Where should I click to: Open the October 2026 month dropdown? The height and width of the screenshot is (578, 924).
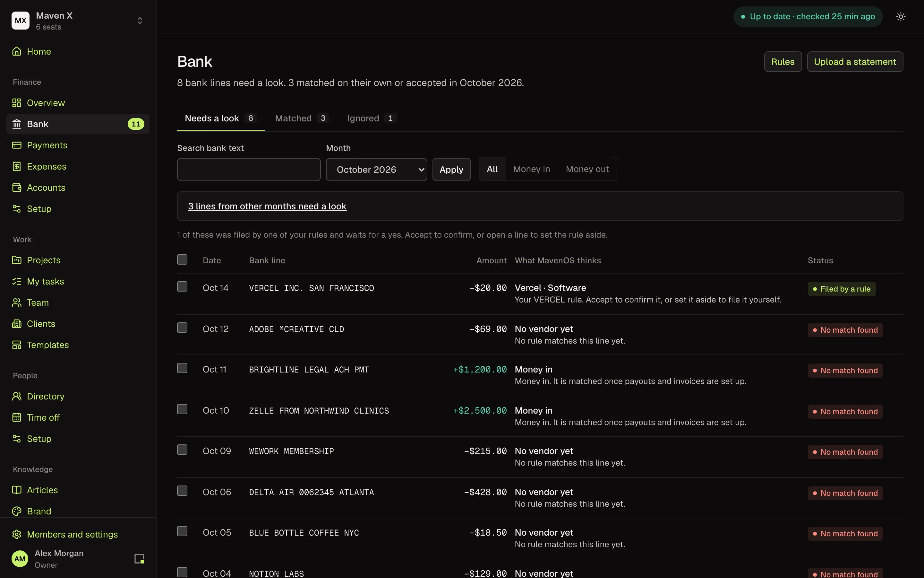pyautogui.click(x=376, y=169)
